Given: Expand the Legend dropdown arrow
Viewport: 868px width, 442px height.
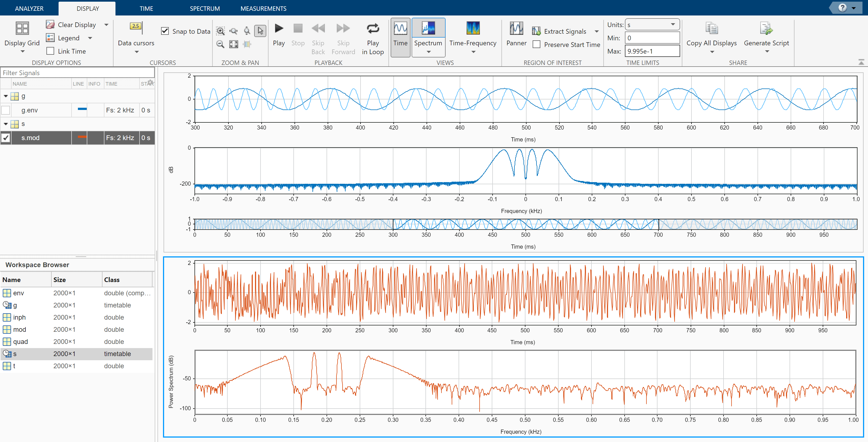Looking at the screenshot, I should 90,38.
